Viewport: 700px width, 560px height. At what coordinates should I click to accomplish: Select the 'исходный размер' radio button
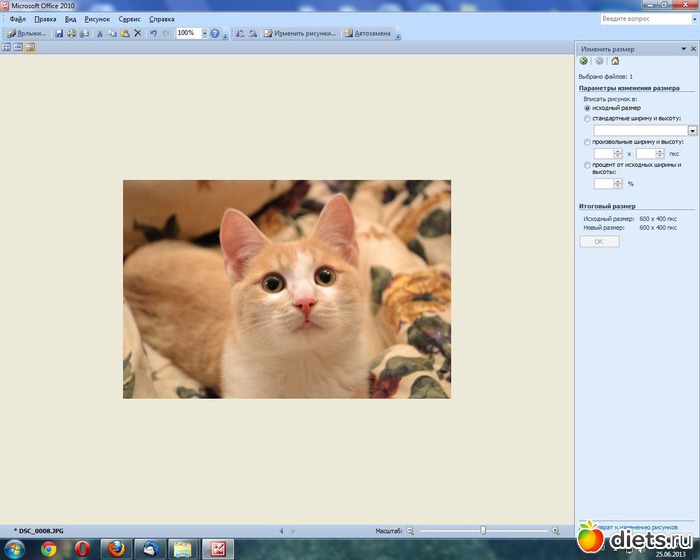588,108
